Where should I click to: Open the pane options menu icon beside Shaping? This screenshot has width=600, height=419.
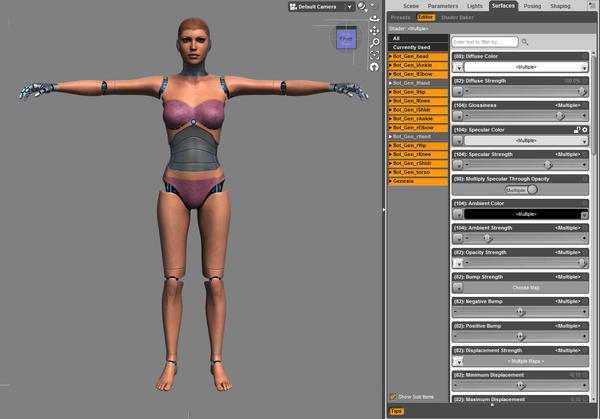click(592, 5)
